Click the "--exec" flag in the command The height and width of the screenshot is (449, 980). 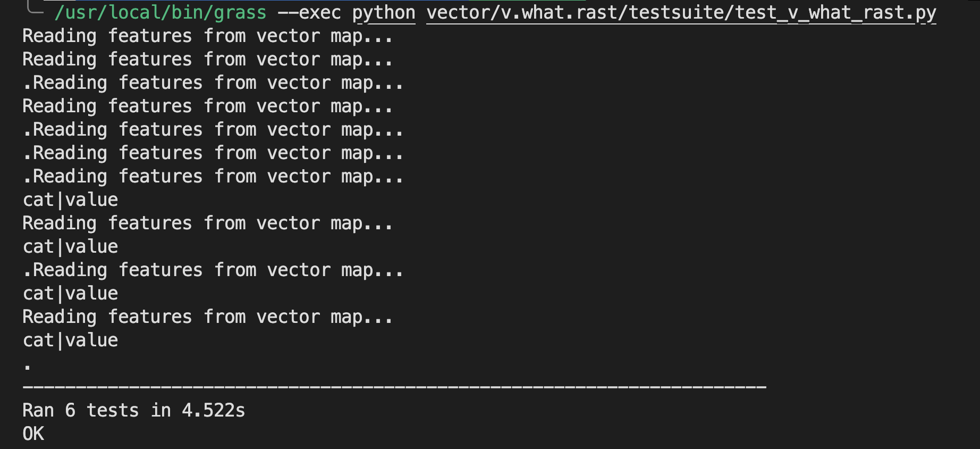tap(309, 12)
